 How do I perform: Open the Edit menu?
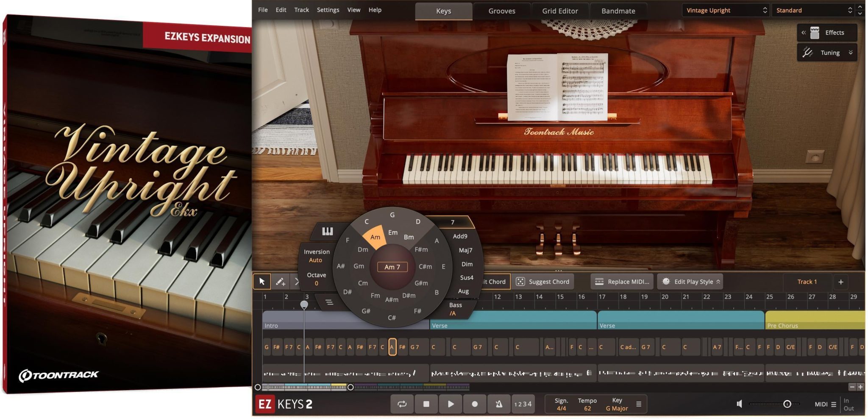click(x=281, y=10)
